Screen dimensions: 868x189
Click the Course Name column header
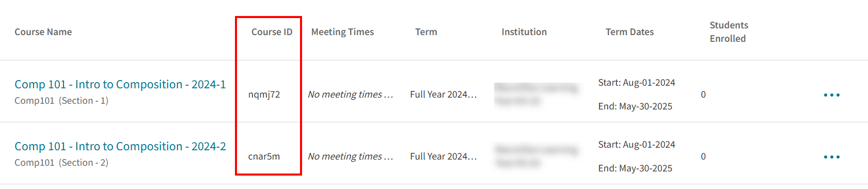43,32
